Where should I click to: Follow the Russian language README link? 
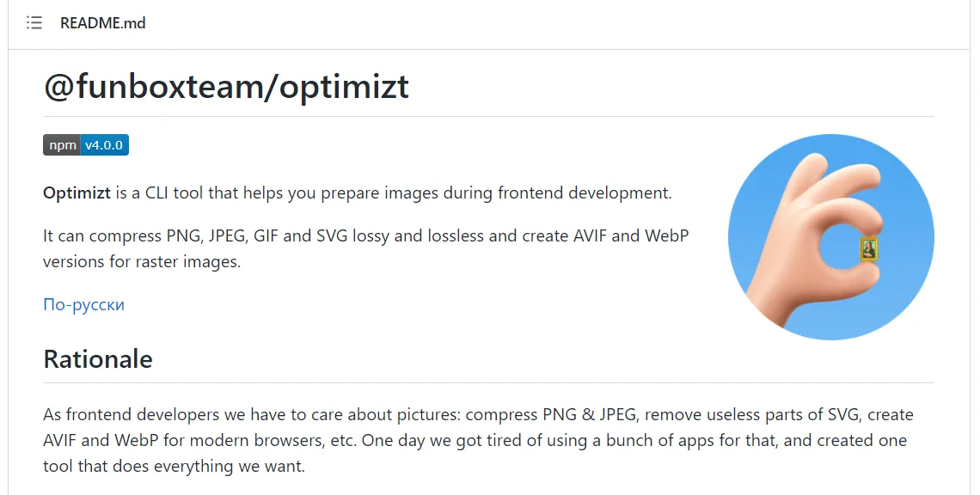tap(83, 304)
